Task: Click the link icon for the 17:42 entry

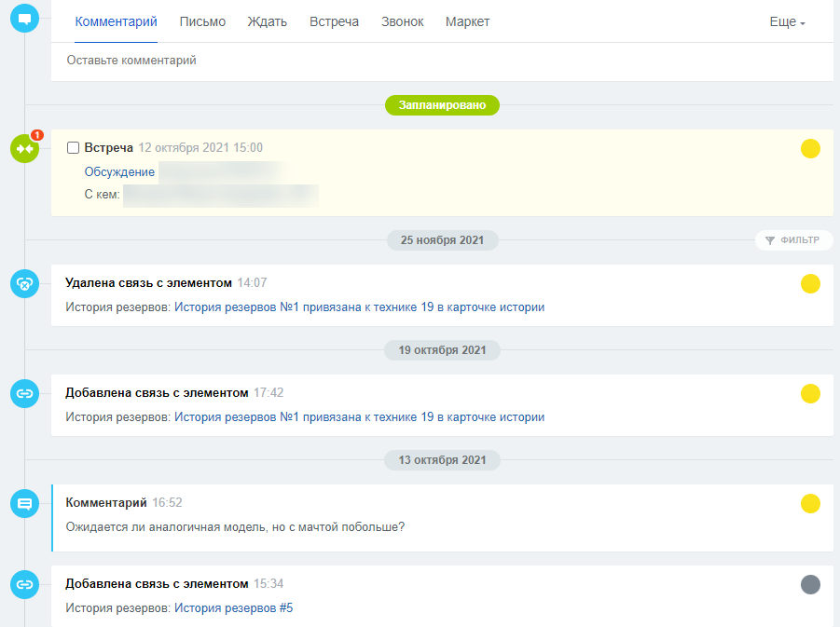Action: (24, 393)
